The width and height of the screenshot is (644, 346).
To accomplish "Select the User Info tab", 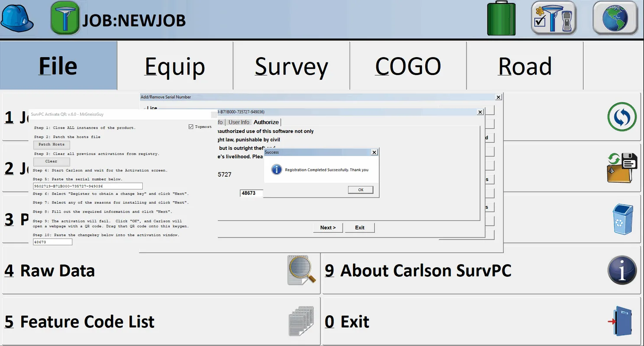I will pos(239,122).
